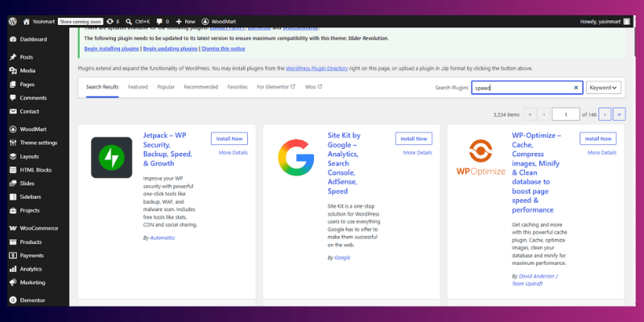Jump to last results page
Screen dimensions: 644x322
tap(619, 114)
